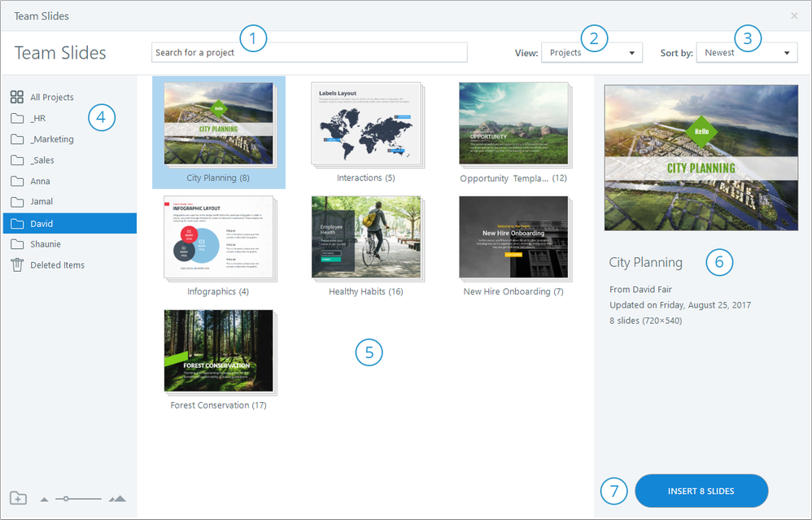
Task: Click the small thumbnails icon left of slider
Action: 44,499
